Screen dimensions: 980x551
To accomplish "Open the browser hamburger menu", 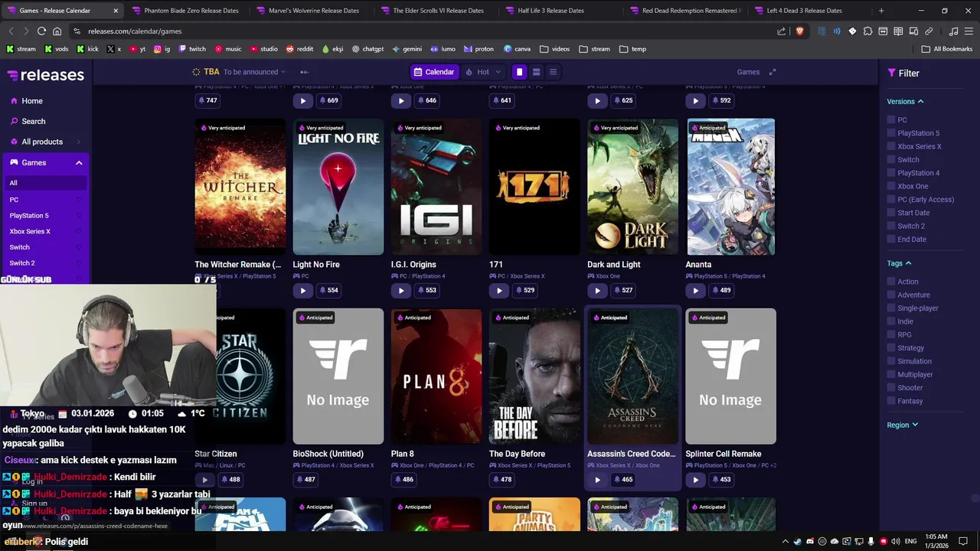I will pos(969,31).
